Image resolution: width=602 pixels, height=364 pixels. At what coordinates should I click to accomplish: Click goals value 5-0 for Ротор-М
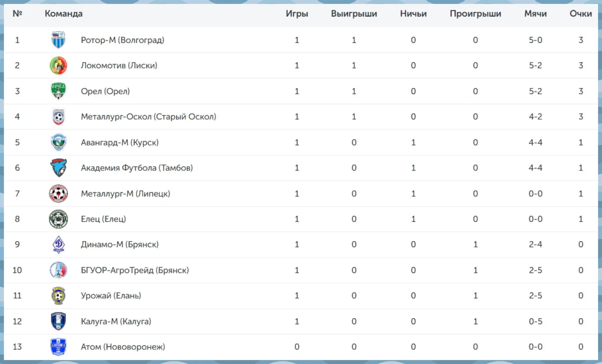click(535, 40)
